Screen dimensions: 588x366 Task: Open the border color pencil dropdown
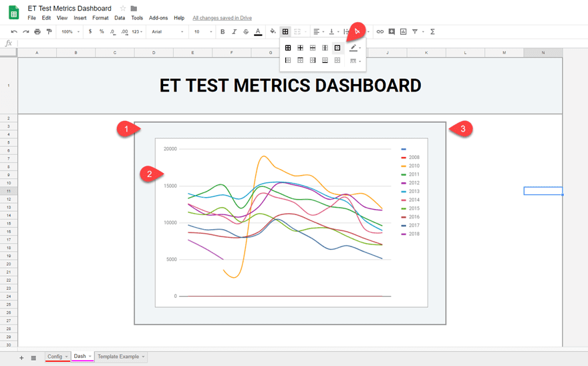[355, 48]
